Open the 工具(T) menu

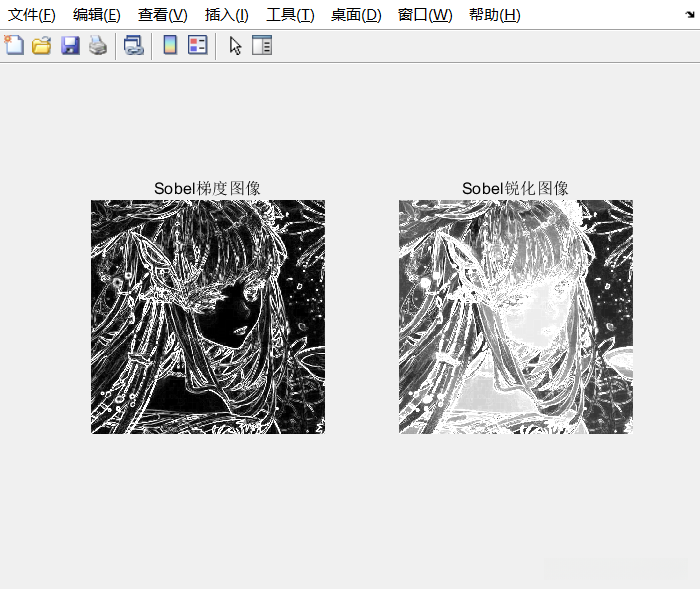[x=290, y=15]
